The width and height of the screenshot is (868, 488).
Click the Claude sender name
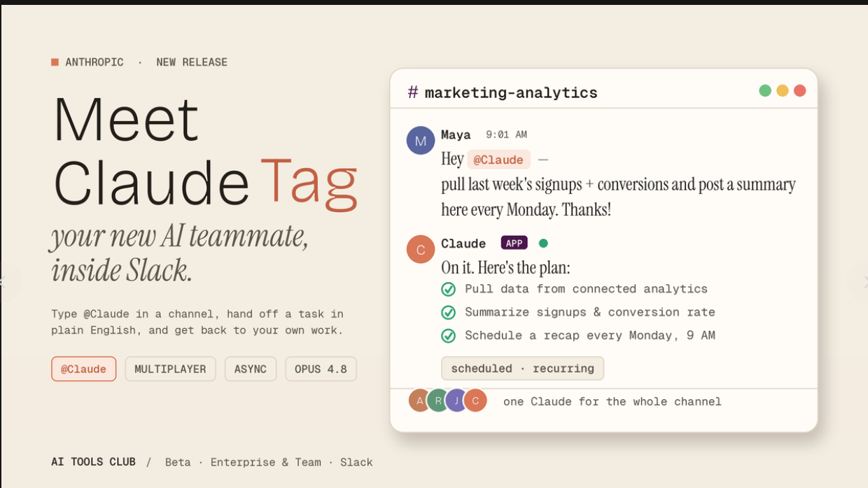pos(463,244)
